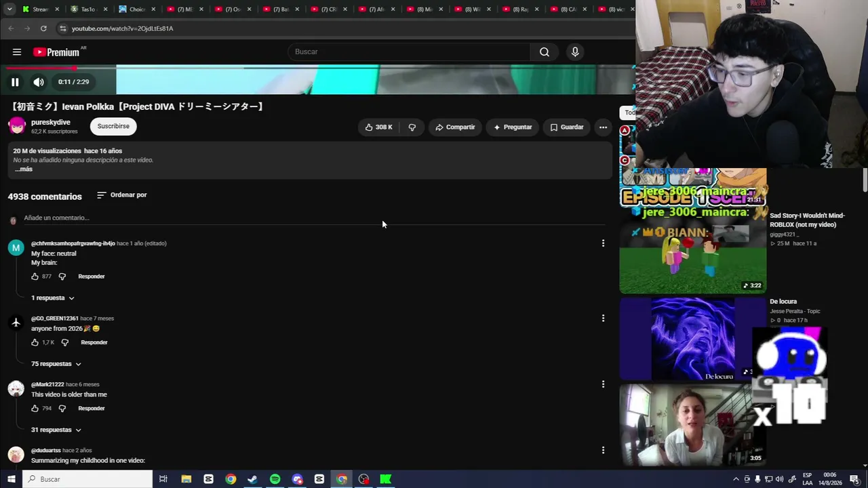Viewport: 868px width, 488px height.
Task: Open options for the @Mark21222 comment
Action: [x=603, y=384]
